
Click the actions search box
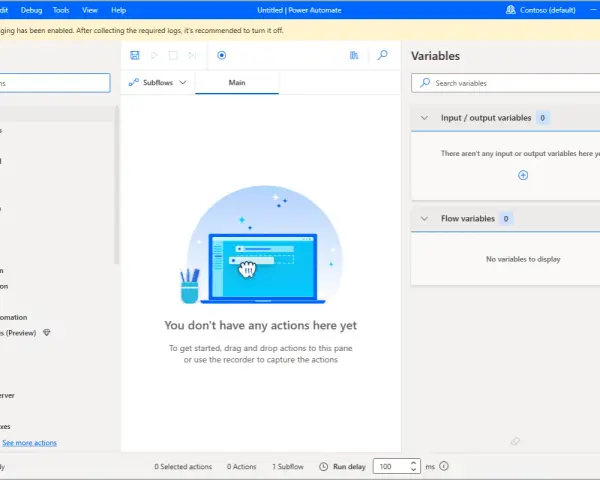55,83
